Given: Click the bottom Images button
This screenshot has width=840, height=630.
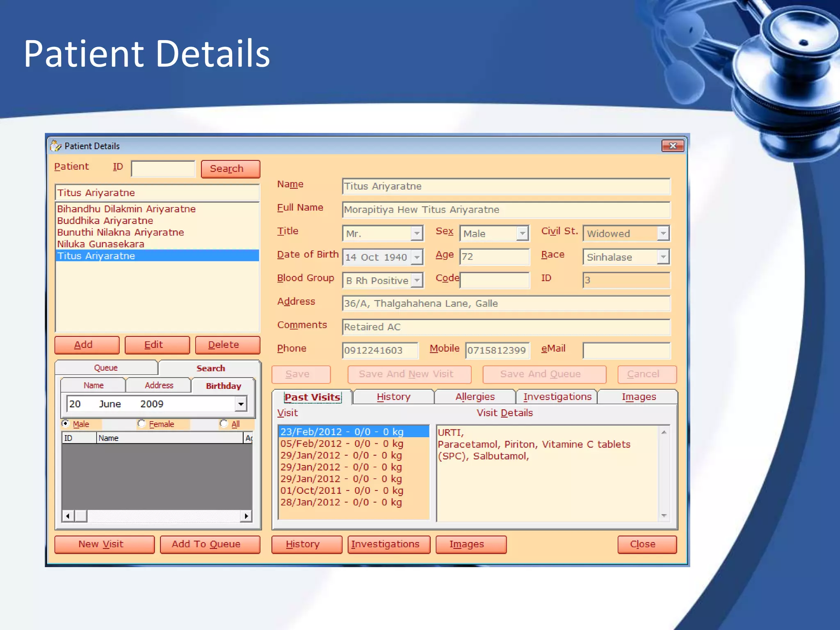Looking at the screenshot, I should 471,544.
